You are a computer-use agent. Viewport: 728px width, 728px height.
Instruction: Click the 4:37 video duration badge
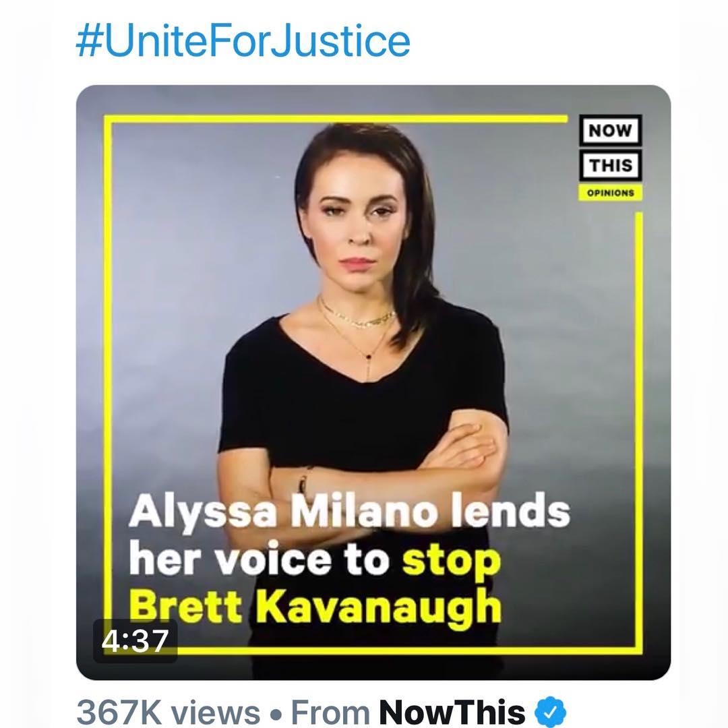tap(135, 641)
